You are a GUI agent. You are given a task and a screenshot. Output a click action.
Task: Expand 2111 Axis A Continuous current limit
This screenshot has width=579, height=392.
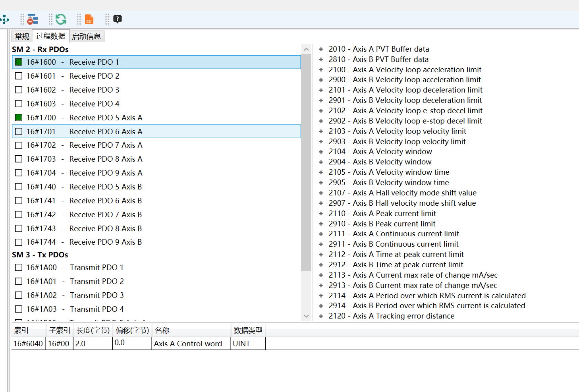321,234
